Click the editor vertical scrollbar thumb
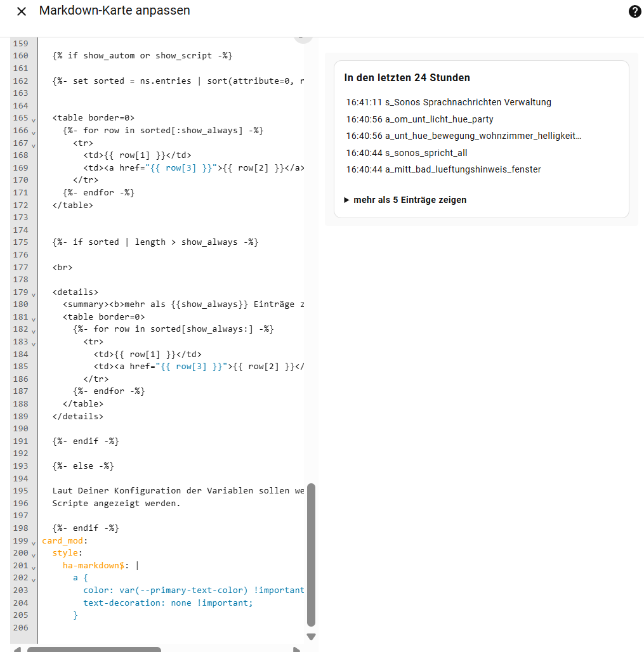Image resolution: width=644 pixels, height=652 pixels. tap(311, 555)
